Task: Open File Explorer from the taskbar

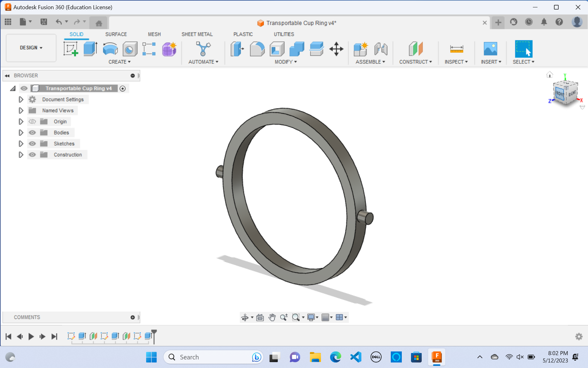Action: click(x=315, y=357)
